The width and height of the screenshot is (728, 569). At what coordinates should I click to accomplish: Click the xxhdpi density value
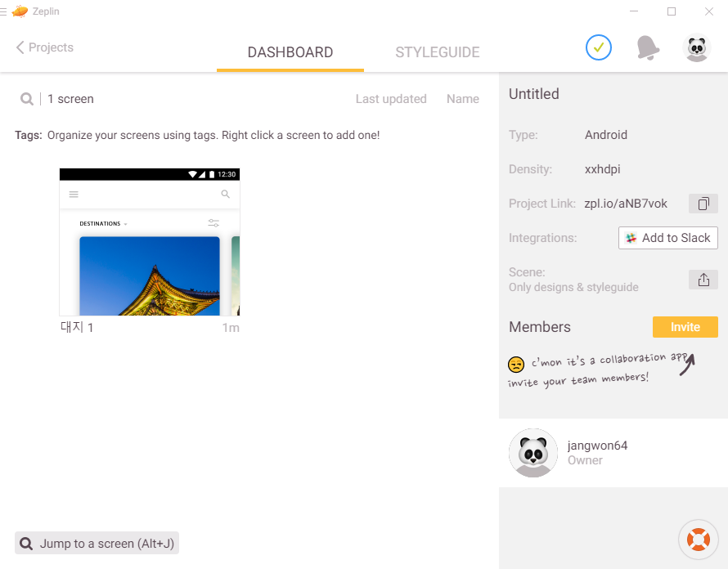pos(602,169)
